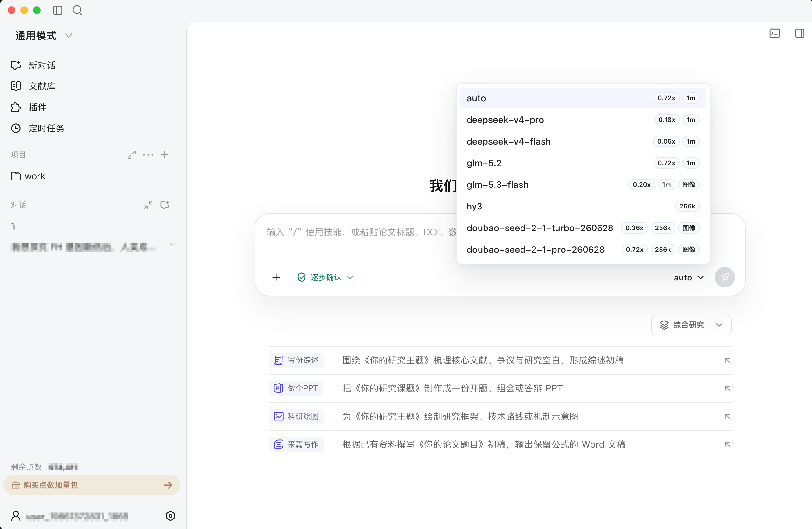The image size is (812, 529).
Task: Choose the 科研绘图 suggestion
Action: (x=296, y=416)
